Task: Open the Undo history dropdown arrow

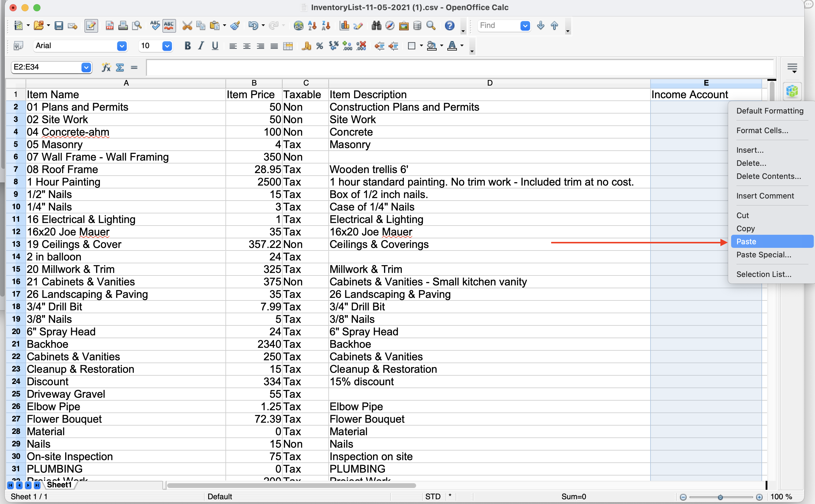Action: (x=263, y=25)
